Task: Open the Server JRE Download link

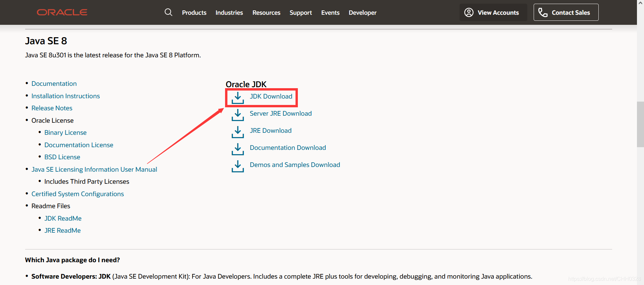Action: pyautogui.click(x=281, y=113)
